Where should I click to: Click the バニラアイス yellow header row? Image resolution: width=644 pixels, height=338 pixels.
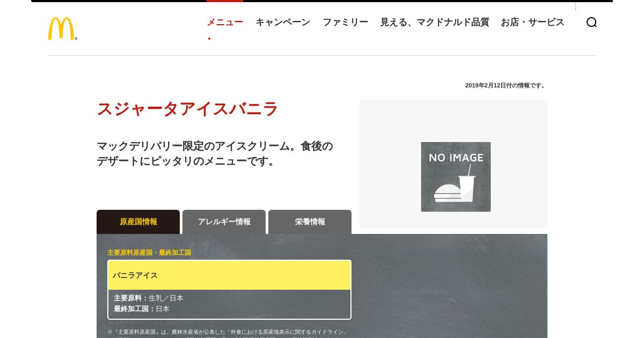[x=229, y=275]
